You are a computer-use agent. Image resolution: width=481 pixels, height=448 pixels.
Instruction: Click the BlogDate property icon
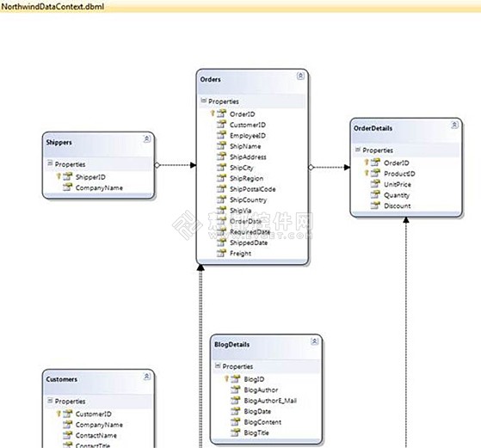point(235,411)
